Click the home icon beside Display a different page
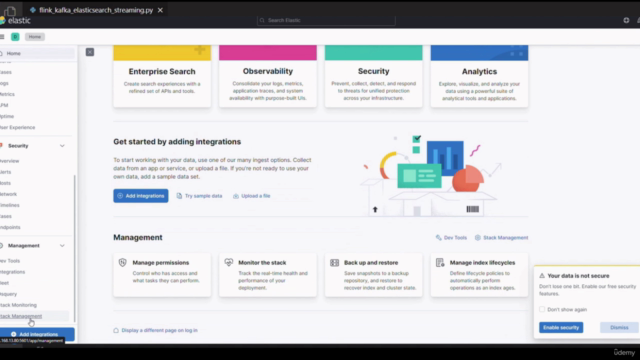 [116, 330]
